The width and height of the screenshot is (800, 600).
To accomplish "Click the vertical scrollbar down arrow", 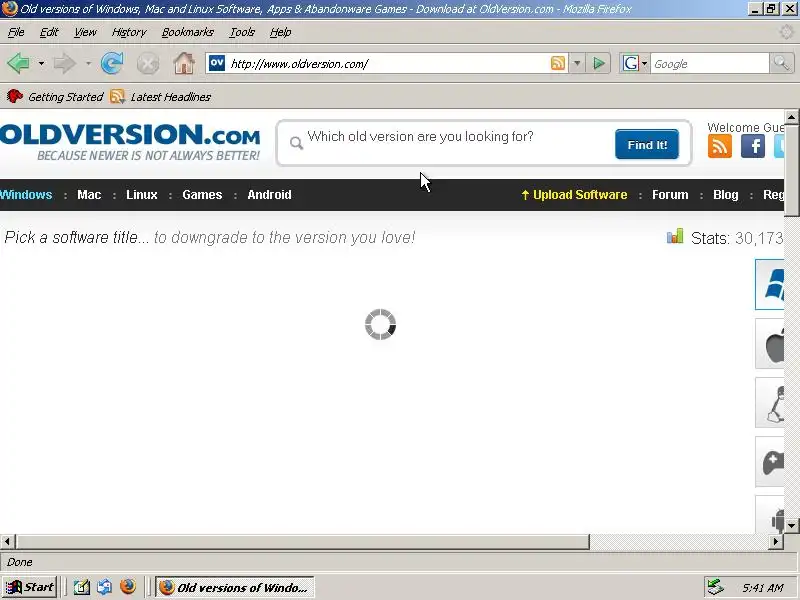I will click(791, 525).
